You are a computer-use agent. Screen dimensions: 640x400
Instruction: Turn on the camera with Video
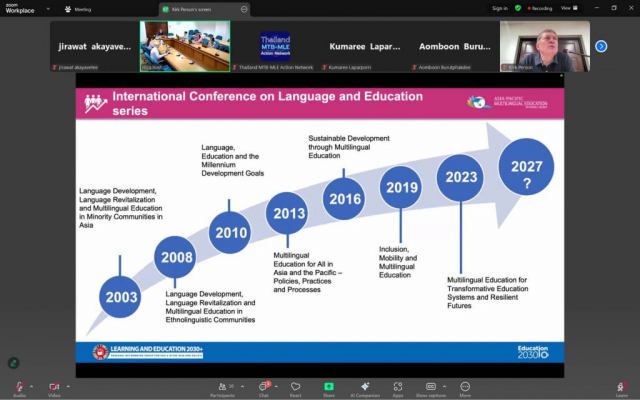[53, 386]
